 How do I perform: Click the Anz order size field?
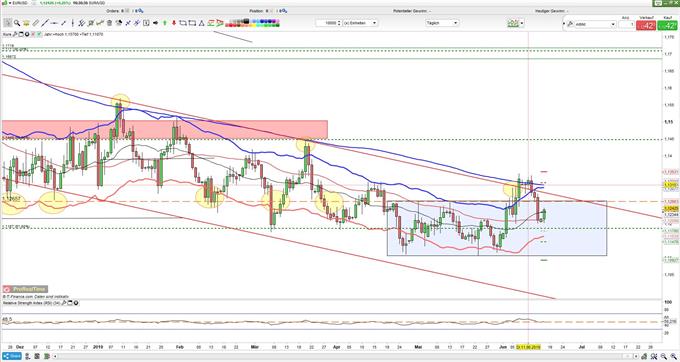626,25
